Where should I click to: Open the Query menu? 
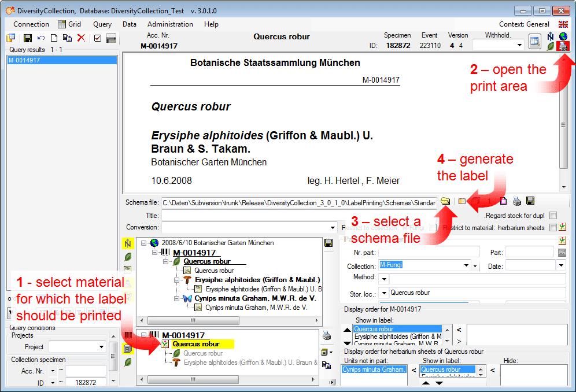(x=102, y=24)
